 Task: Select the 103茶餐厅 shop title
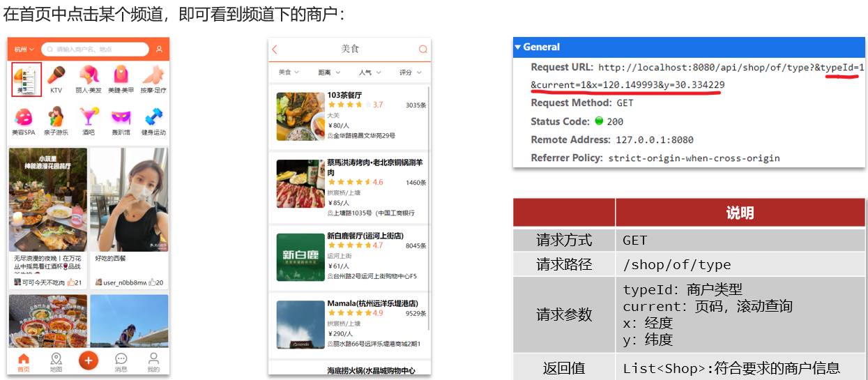[344, 95]
